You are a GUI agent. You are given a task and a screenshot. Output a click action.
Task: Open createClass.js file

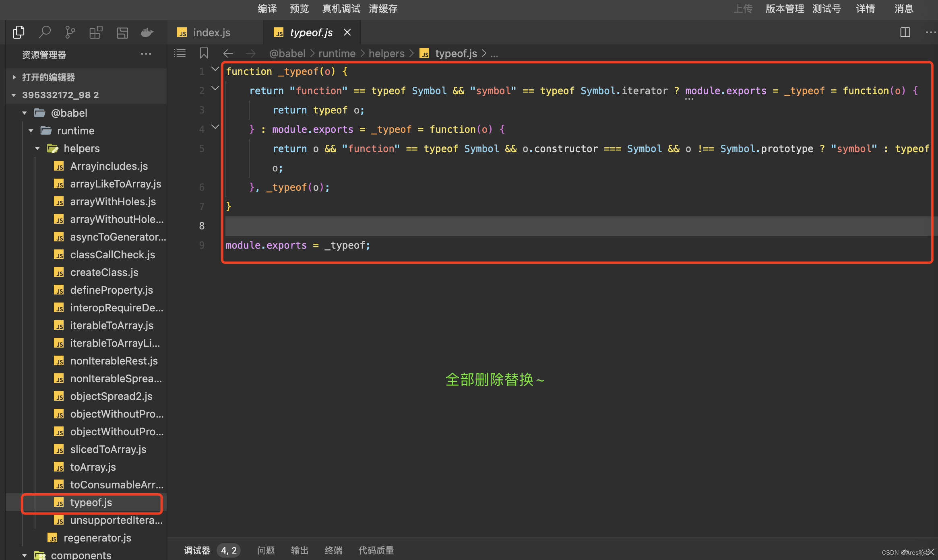click(x=86, y=272)
